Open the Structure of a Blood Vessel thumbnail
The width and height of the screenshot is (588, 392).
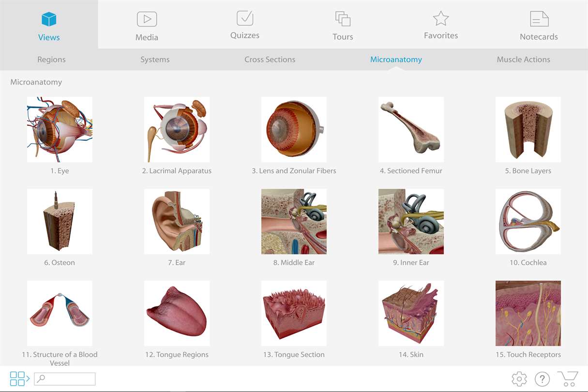click(x=60, y=313)
